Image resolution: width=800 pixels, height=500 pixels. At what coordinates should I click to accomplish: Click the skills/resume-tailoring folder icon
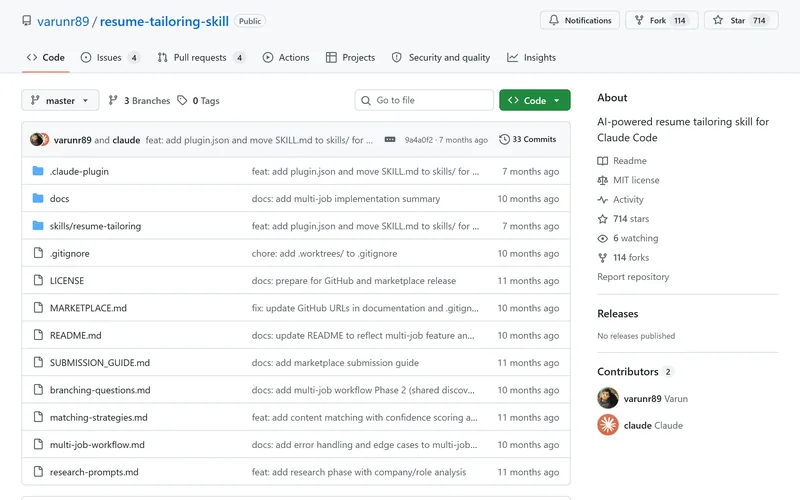[38, 226]
